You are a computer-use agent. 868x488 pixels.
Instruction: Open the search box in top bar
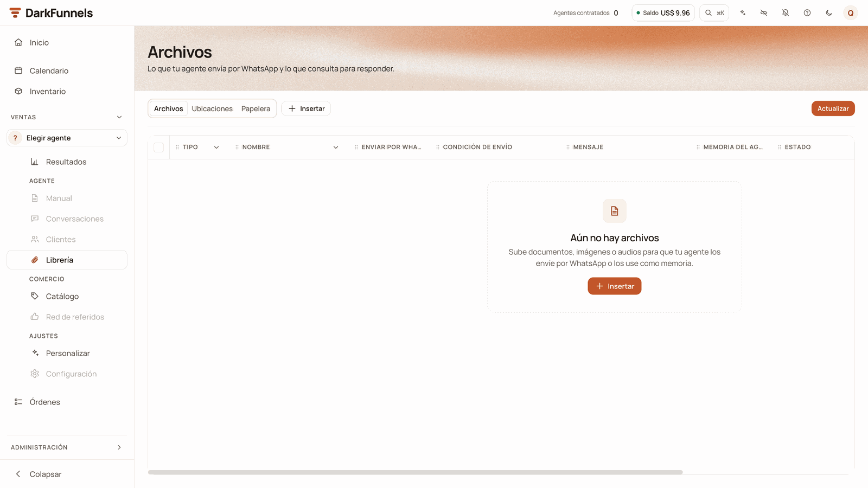(714, 13)
